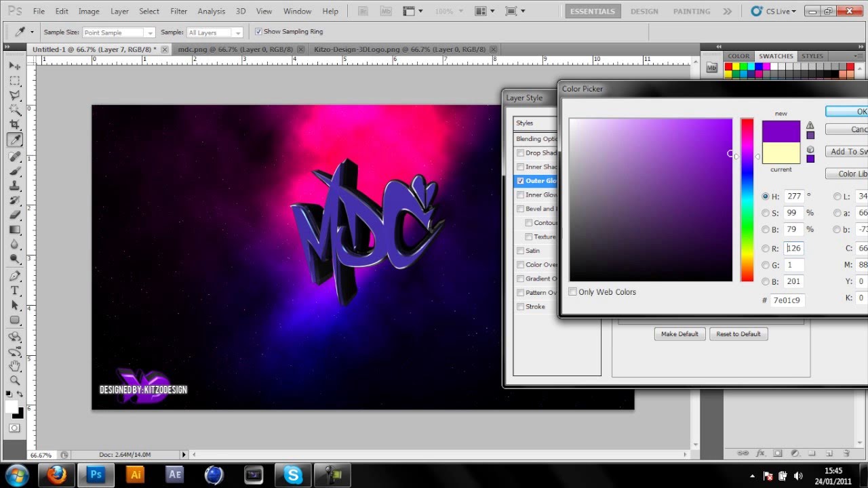
Task: Enable Stroke layer style checkbox
Action: point(520,306)
